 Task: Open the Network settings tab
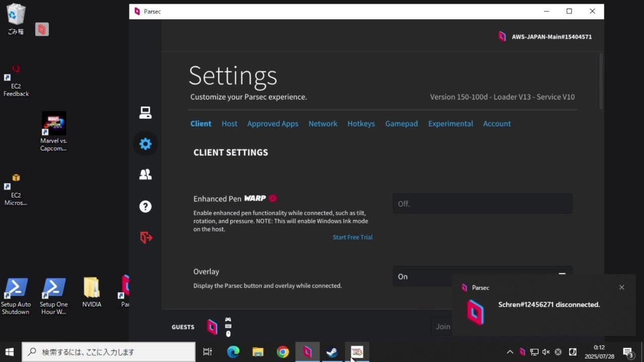pyautogui.click(x=323, y=124)
